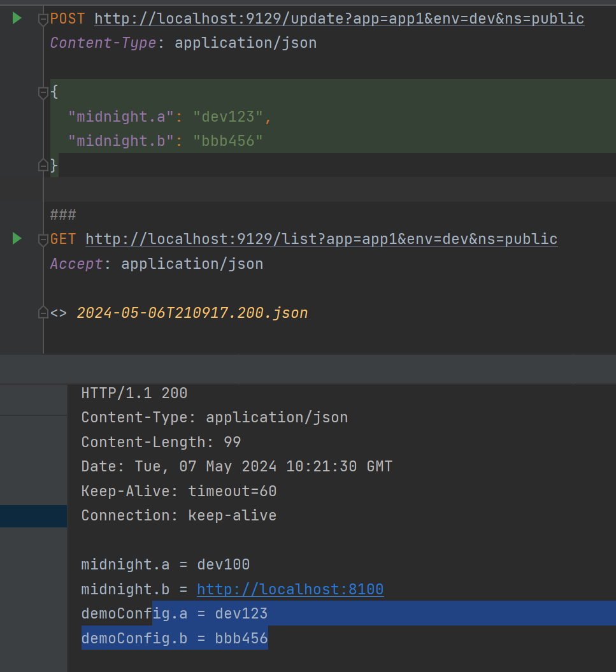
Task: Click the Keep-Alive: timeout=60 line
Action: [179, 491]
